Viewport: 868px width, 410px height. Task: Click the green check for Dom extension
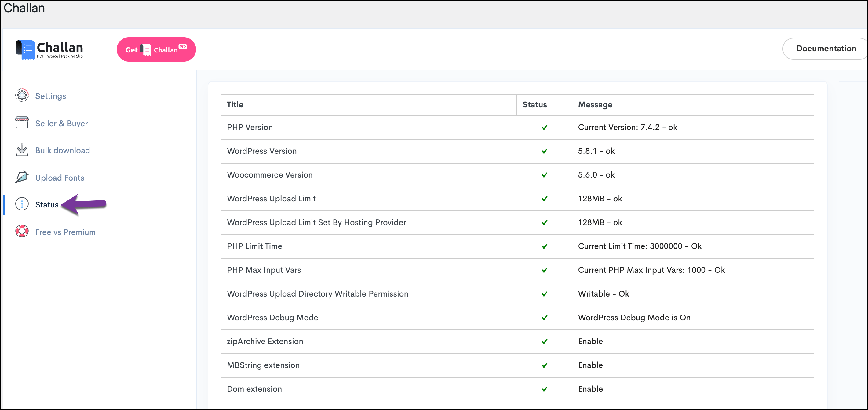(x=544, y=389)
